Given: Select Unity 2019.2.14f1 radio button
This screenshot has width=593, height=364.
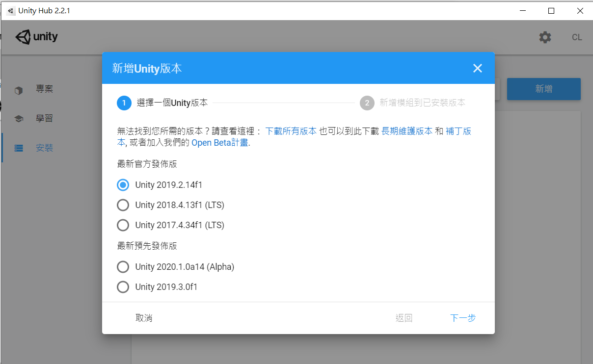Looking at the screenshot, I should (123, 185).
